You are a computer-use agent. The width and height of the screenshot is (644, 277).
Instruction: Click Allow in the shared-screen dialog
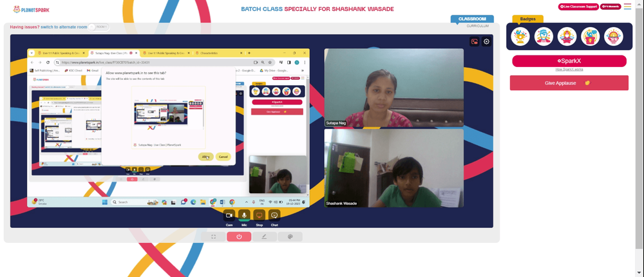click(206, 157)
